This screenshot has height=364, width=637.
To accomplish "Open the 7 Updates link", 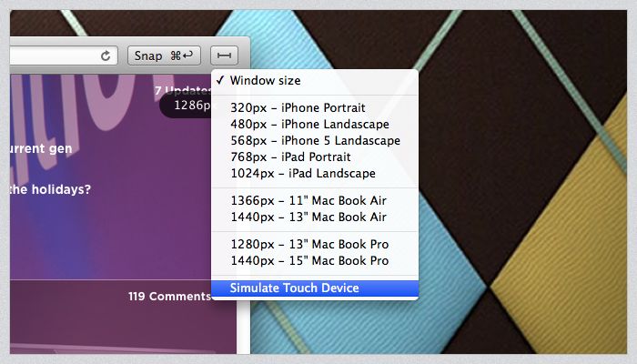I will coord(182,90).
